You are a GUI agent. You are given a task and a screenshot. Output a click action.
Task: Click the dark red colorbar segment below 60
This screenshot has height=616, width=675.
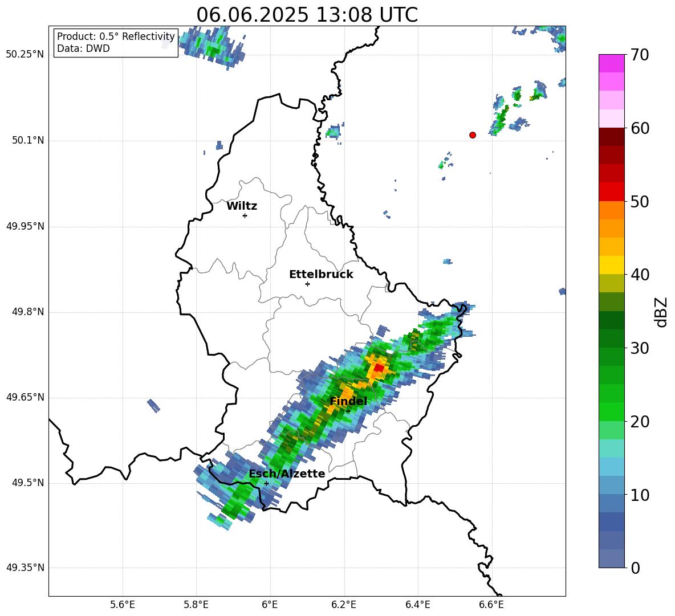click(611, 137)
